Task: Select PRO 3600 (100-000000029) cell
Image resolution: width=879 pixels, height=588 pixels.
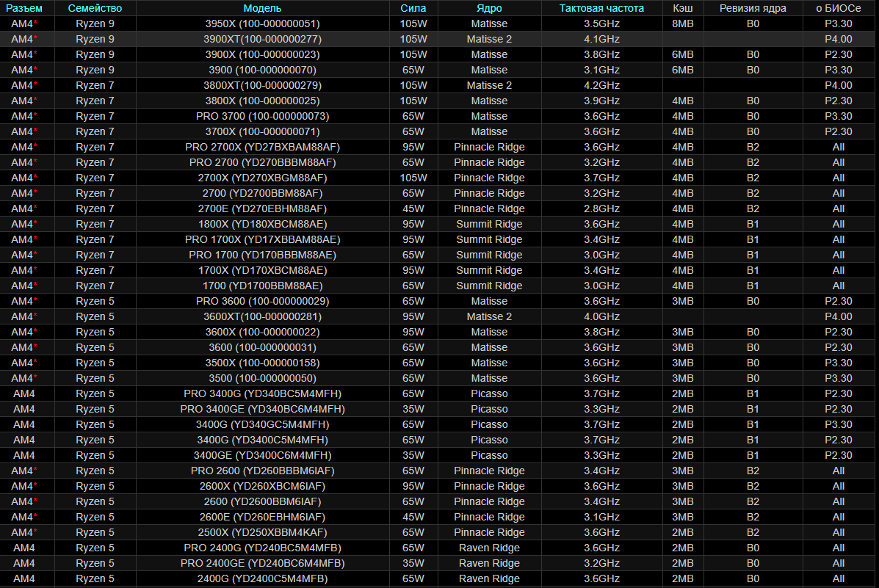Action: click(262, 301)
